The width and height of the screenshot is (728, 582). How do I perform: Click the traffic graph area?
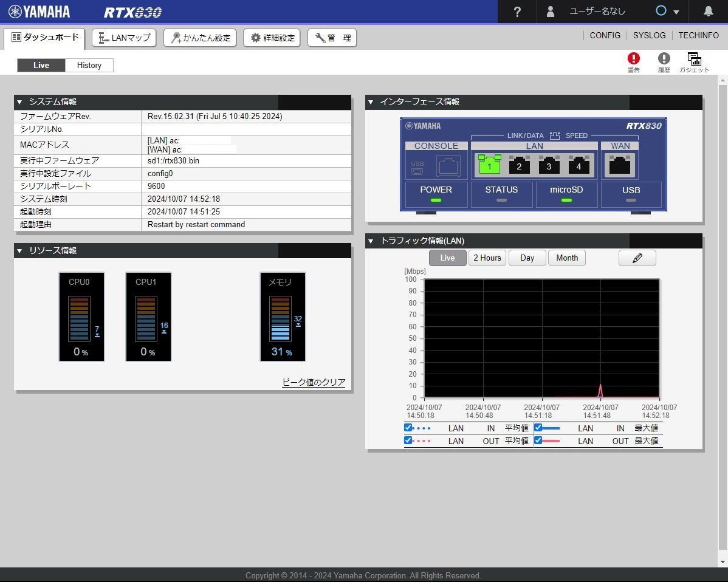point(542,338)
